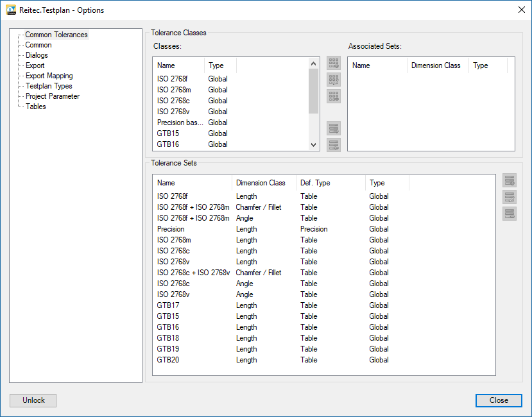Image resolution: width=532 pixels, height=417 pixels.
Task: Select the Project Parameter tree item
Action: (x=53, y=96)
